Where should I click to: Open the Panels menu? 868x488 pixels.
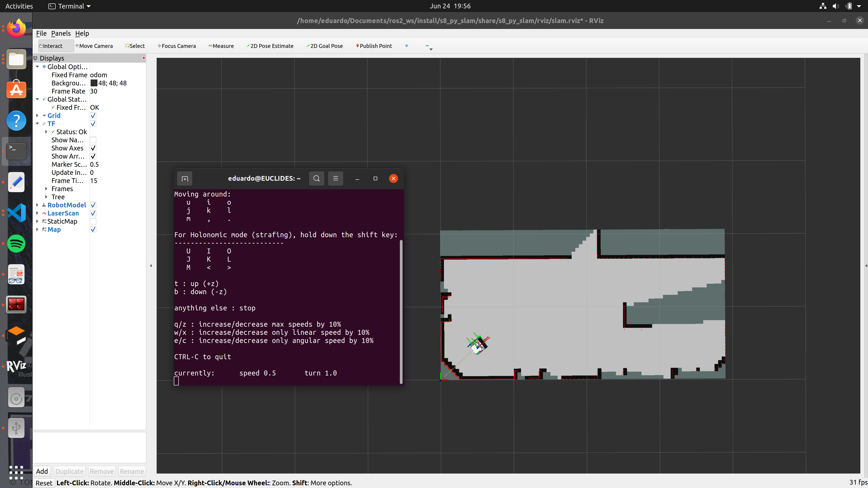(61, 33)
